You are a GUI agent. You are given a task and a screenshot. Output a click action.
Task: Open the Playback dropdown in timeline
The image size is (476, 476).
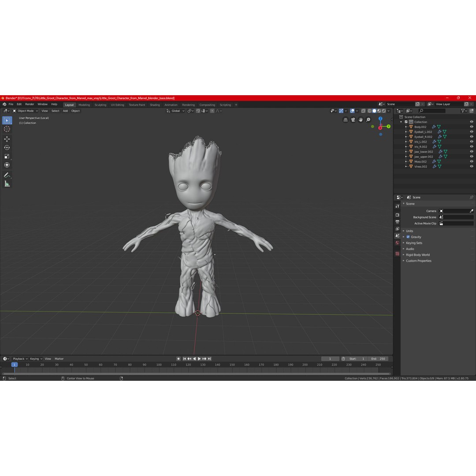pos(20,359)
